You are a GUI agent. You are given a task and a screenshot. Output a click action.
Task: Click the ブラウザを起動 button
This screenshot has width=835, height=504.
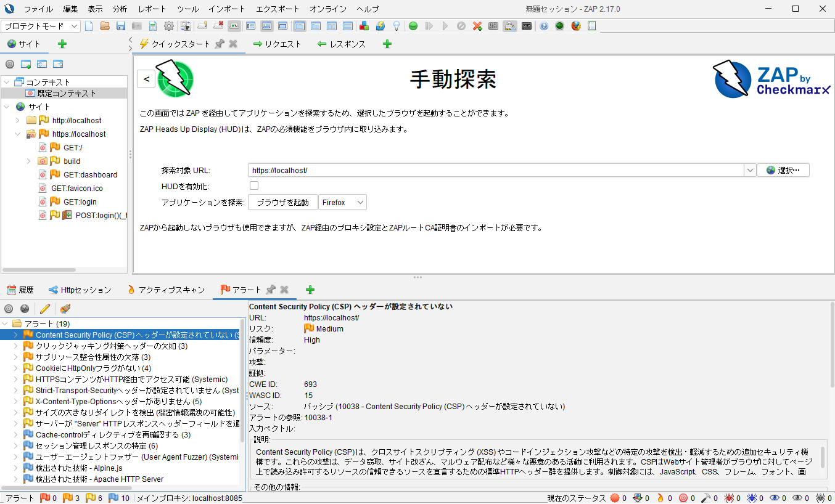click(x=283, y=202)
